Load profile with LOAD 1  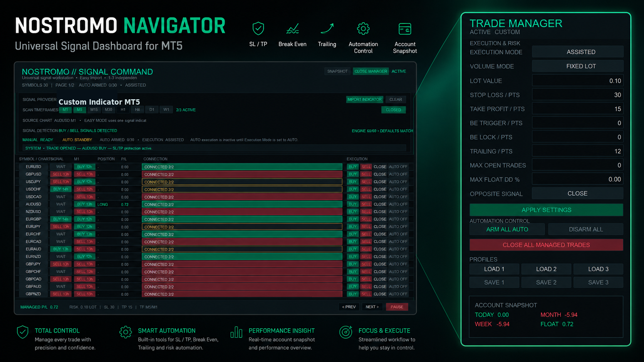pos(494,269)
